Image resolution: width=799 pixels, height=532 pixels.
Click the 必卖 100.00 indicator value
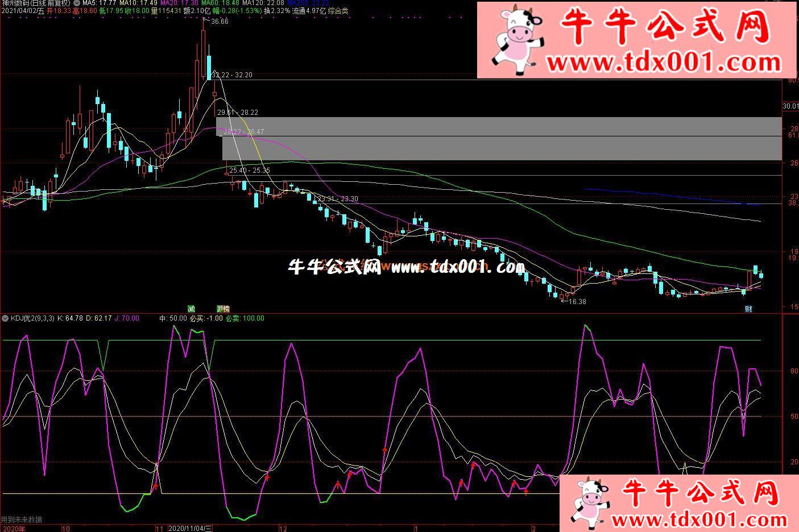tap(245, 318)
